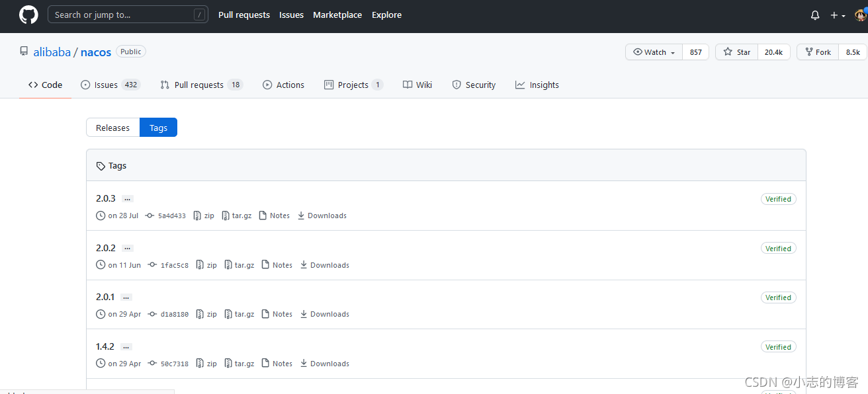Go to Issues in the top bar
The image size is (868, 394).
291,15
